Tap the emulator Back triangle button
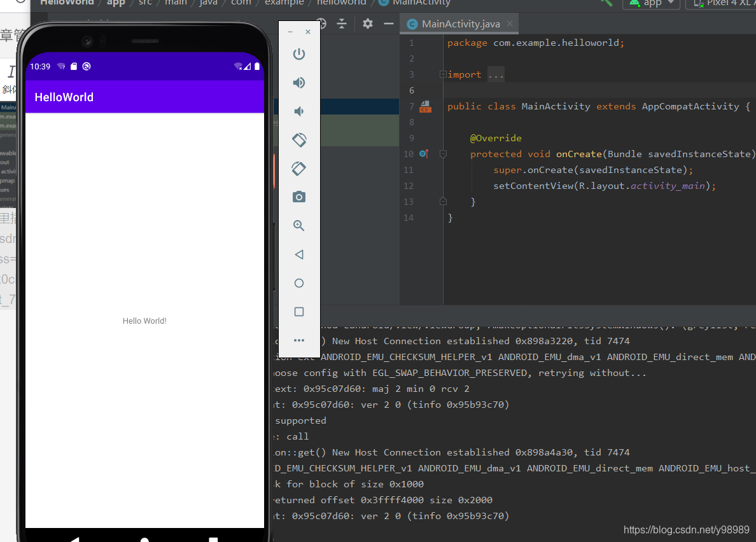Viewport: 756px width, 542px height. [x=299, y=254]
